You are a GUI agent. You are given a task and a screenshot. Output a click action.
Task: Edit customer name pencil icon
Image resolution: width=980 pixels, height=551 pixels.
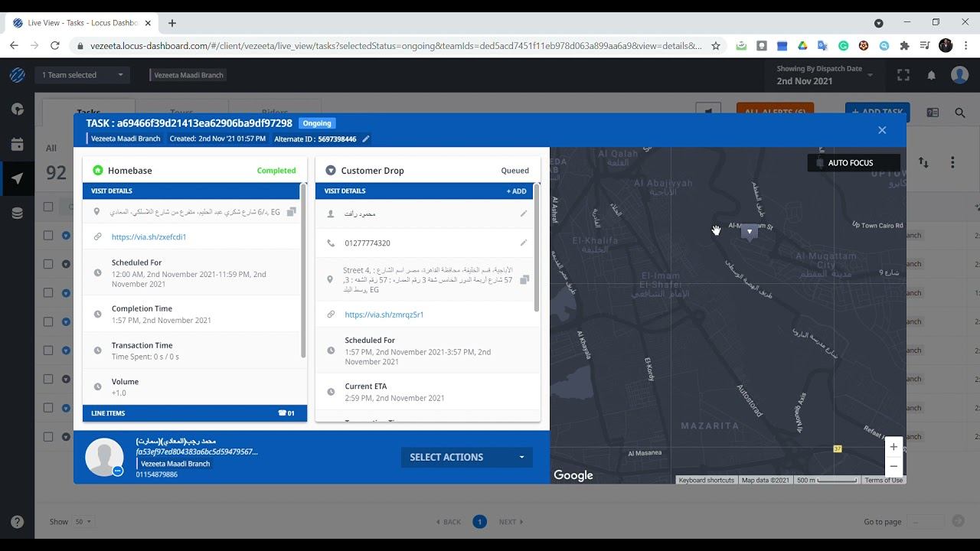tap(524, 214)
